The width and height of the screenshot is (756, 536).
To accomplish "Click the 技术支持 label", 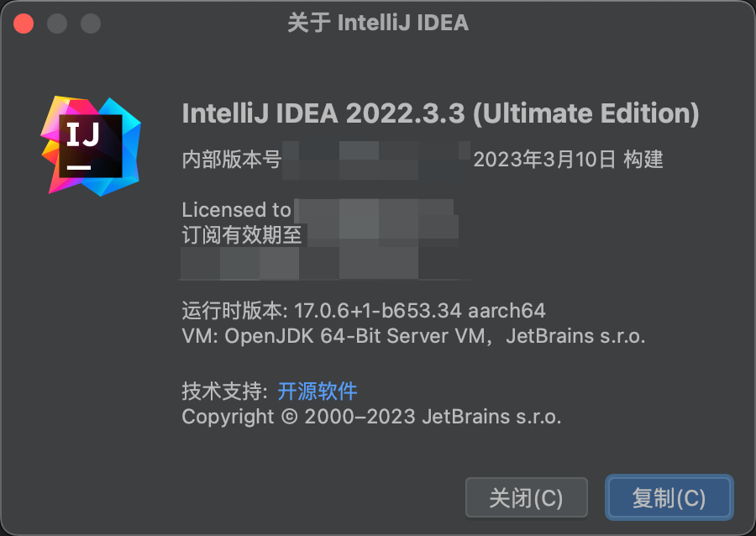I will (224, 391).
